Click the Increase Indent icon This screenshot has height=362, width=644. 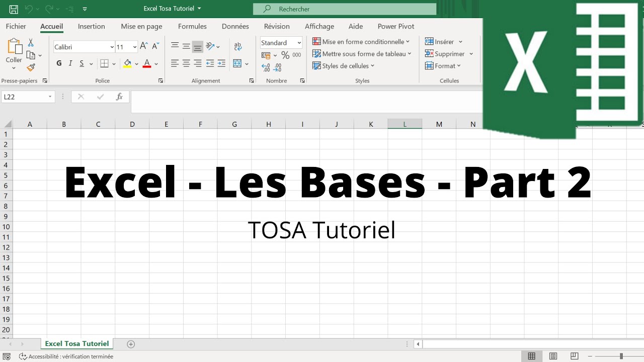tap(221, 63)
